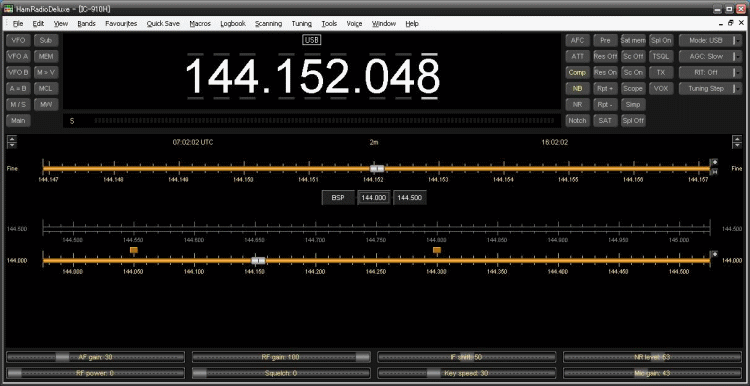Screen dimensions: 750x386
Task: Click the Simp simplex button
Action: tap(633, 105)
